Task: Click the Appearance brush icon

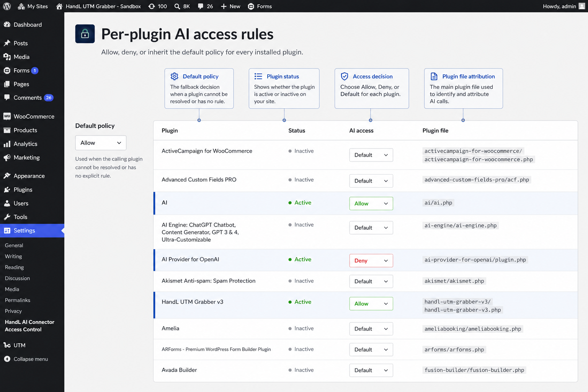Action: click(7, 176)
